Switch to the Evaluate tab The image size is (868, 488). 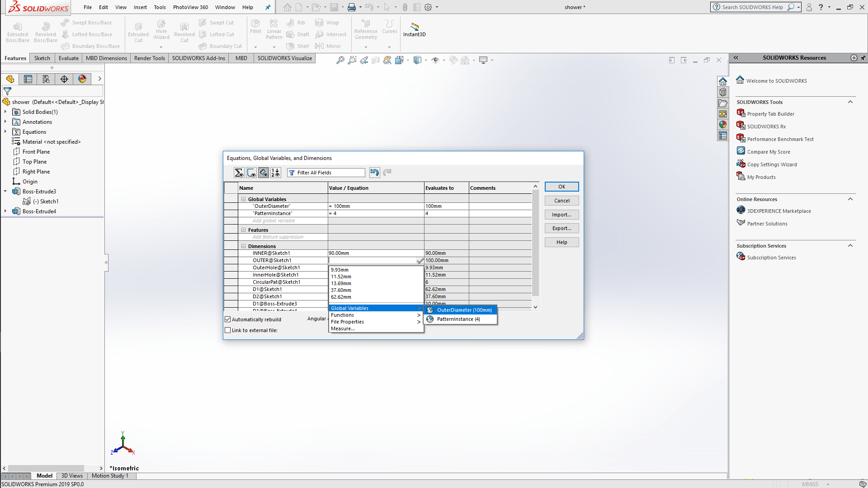68,58
